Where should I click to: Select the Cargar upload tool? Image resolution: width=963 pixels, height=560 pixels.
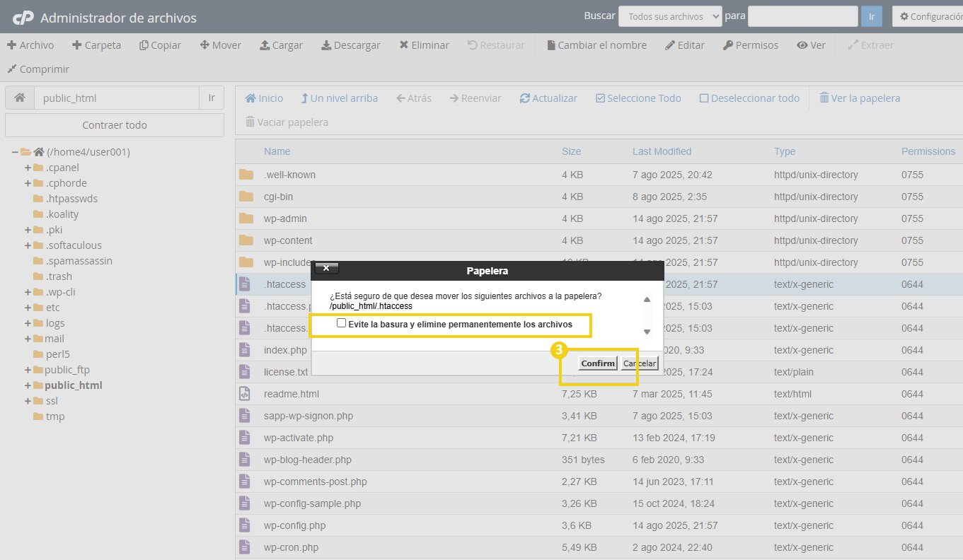click(281, 45)
